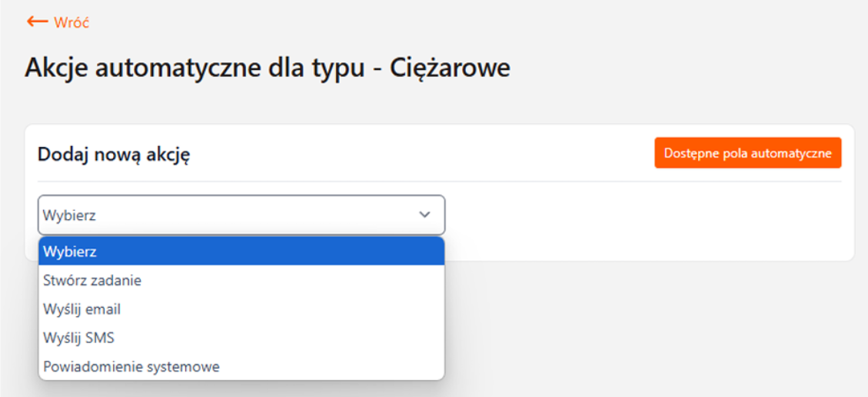
Task: Click Wybierz text inside the closed select field
Action: point(70,215)
